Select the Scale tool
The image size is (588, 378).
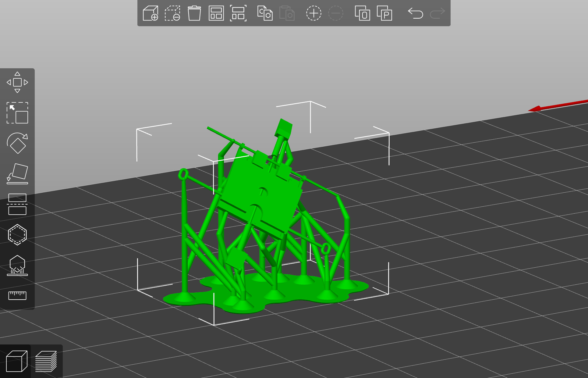tap(17, 113)
